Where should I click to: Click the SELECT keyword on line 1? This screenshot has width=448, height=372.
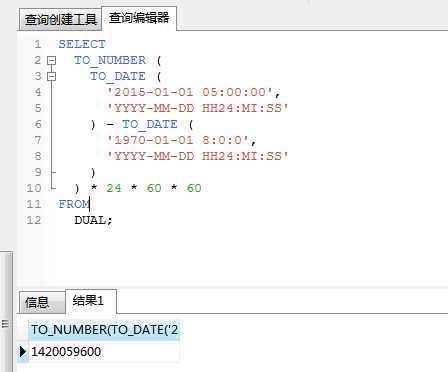pyautogui.click(x=82, y=44)
